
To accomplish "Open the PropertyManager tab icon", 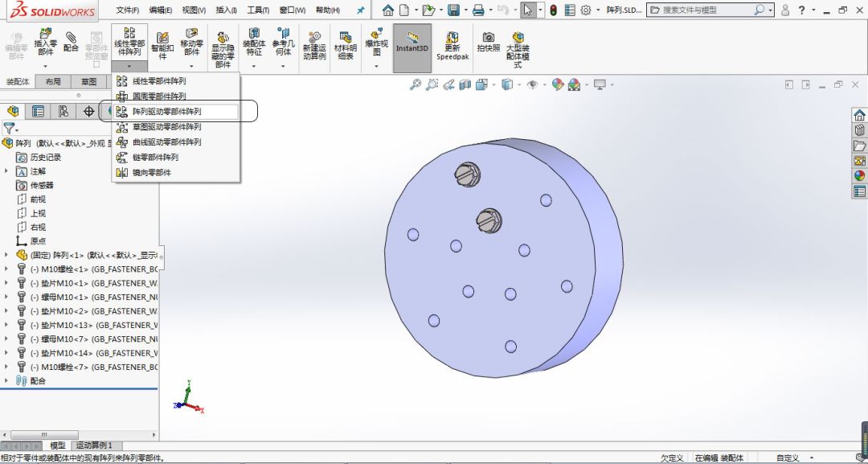I will 39,111.
